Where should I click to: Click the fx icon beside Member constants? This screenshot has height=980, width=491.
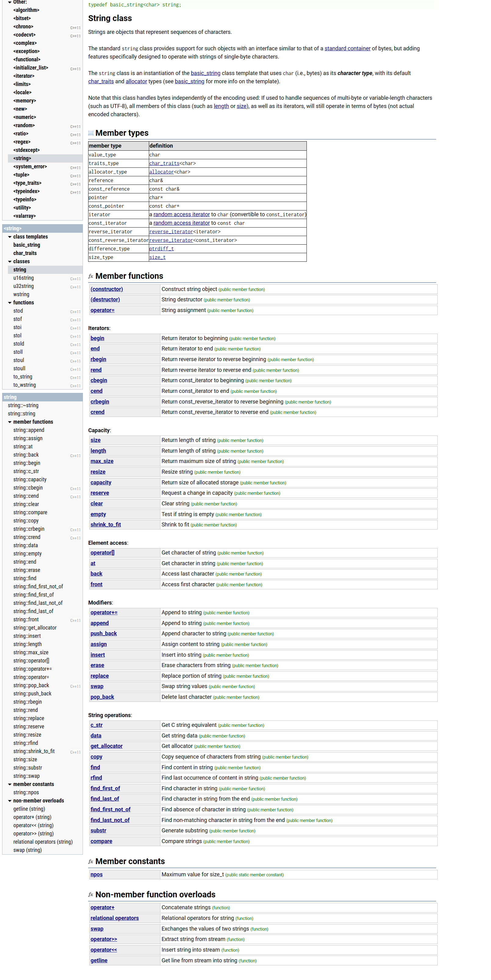coord(91,861)
